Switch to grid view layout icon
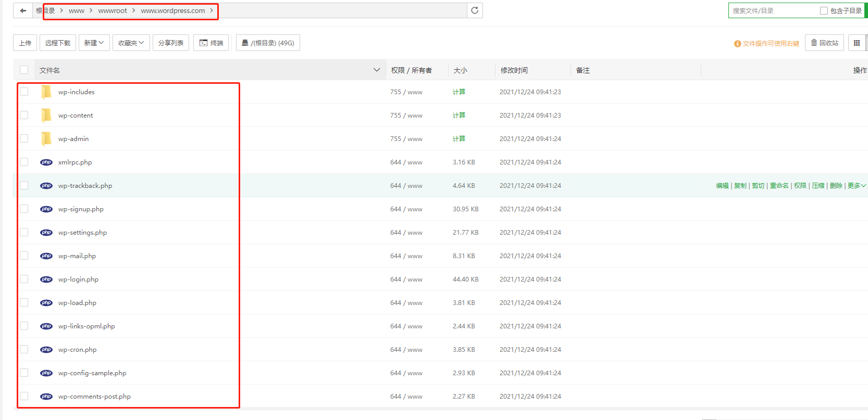 click(857, 43)
